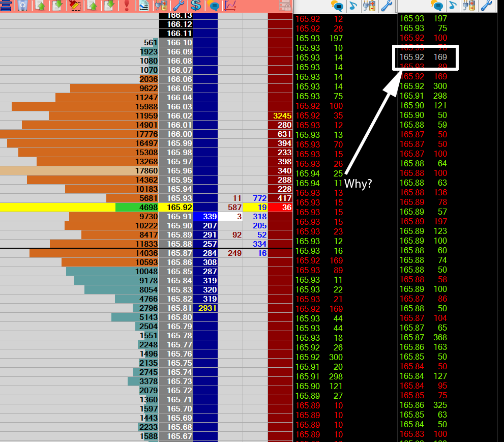The width and height of the screenshot is (504, 442).
Task: Click the 17860 volume profile bar
Action: pyautogui.click(x=79, y=171)
